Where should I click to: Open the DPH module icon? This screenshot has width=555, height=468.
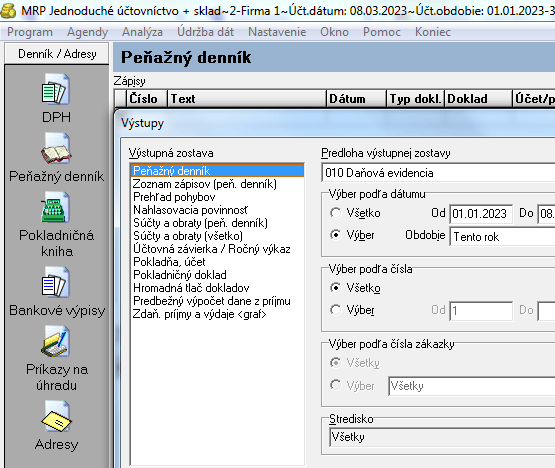56,89
